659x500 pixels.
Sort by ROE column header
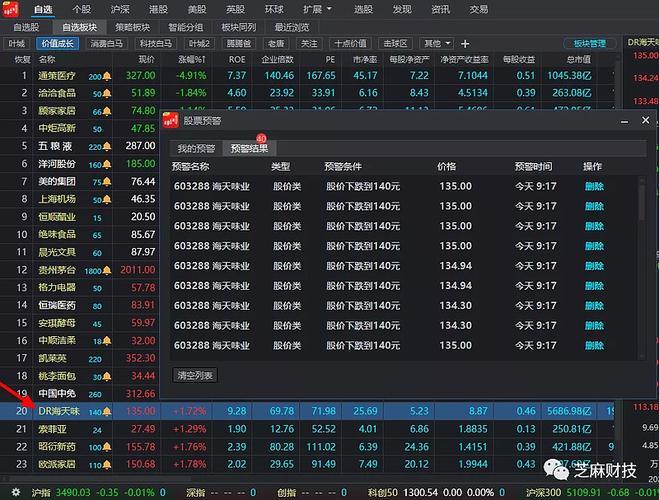[x=237, y=60]
